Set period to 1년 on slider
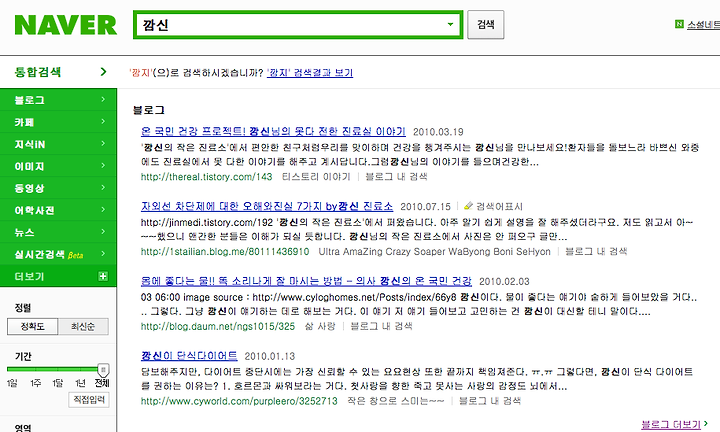 (x=80, y=383)
